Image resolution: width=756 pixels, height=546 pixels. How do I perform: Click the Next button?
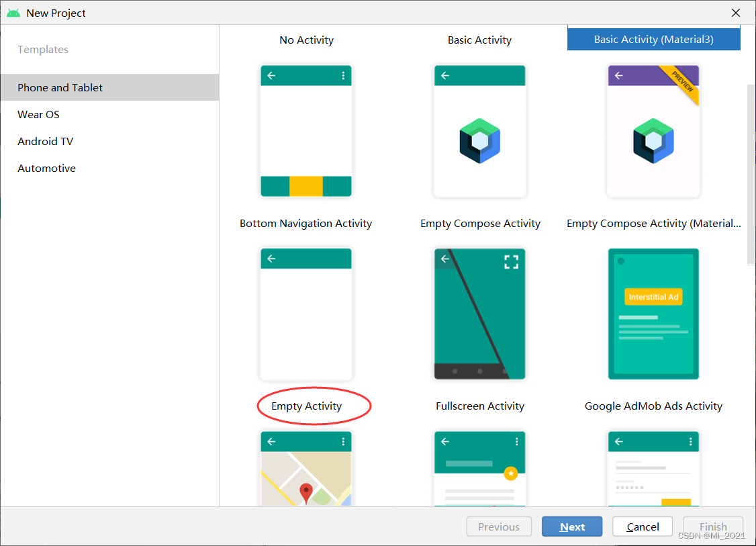coord(572,527)
